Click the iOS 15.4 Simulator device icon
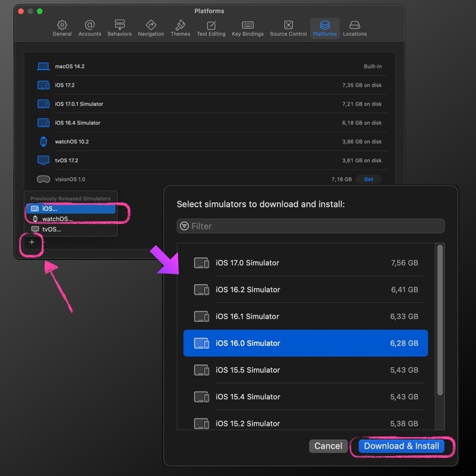The height and width of the screenshot is (476, 476). (x=201, y=396)
